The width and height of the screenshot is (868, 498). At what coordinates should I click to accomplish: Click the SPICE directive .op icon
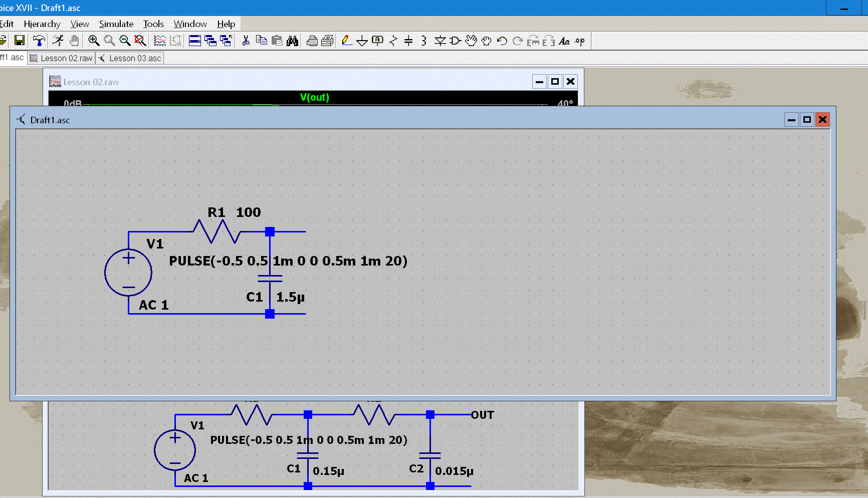pos(580,41)
